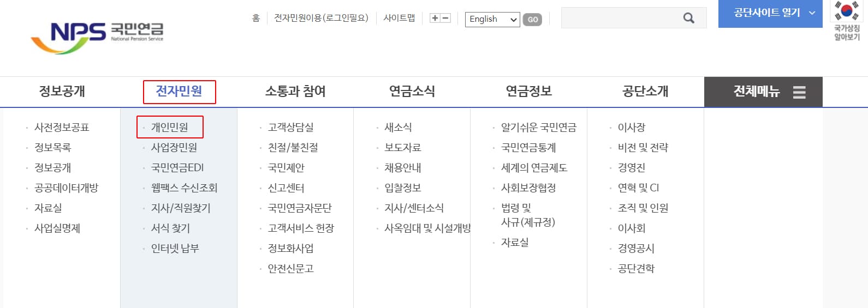Open 연혁 및 CI item

638,188
